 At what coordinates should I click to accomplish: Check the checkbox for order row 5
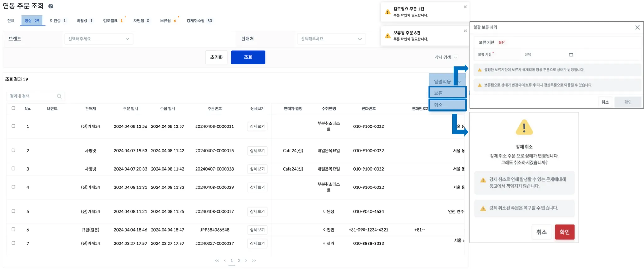13,211
